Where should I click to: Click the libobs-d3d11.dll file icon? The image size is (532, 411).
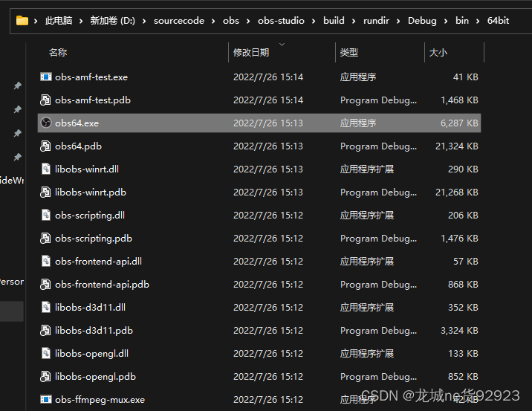(x=46, y=307)
